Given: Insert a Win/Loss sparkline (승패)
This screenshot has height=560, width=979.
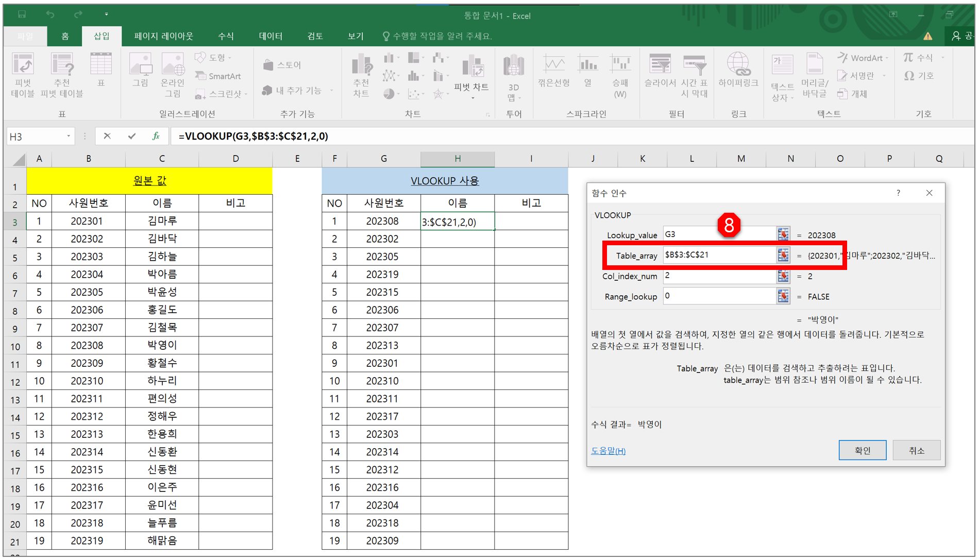Looking at the screenshot, I should tap(620, 75).
